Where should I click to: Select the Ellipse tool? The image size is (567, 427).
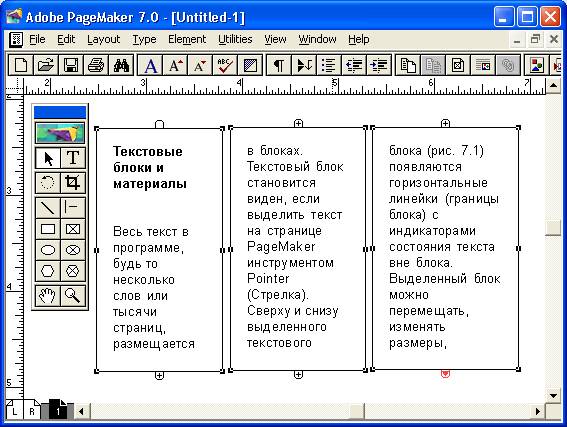(x=48, y=250)
